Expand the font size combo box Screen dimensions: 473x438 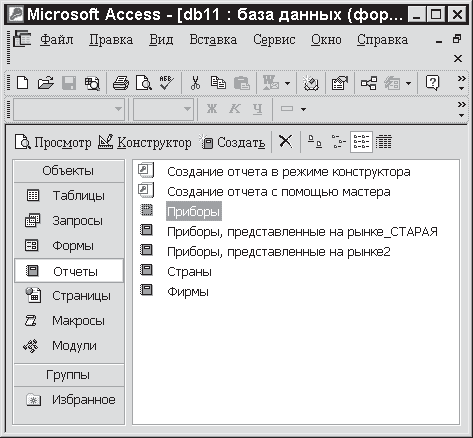pyautogui.click(x=187, y=109)
